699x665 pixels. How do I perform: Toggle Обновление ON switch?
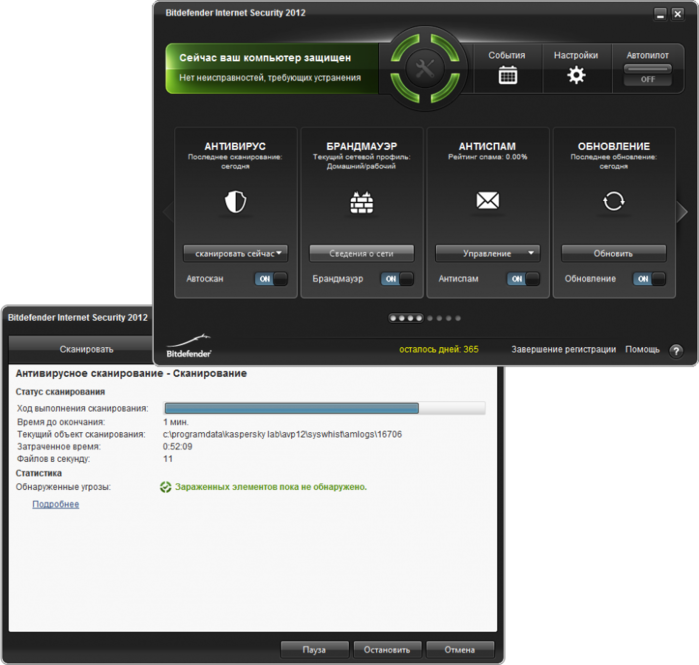click(x=650, y=279)
